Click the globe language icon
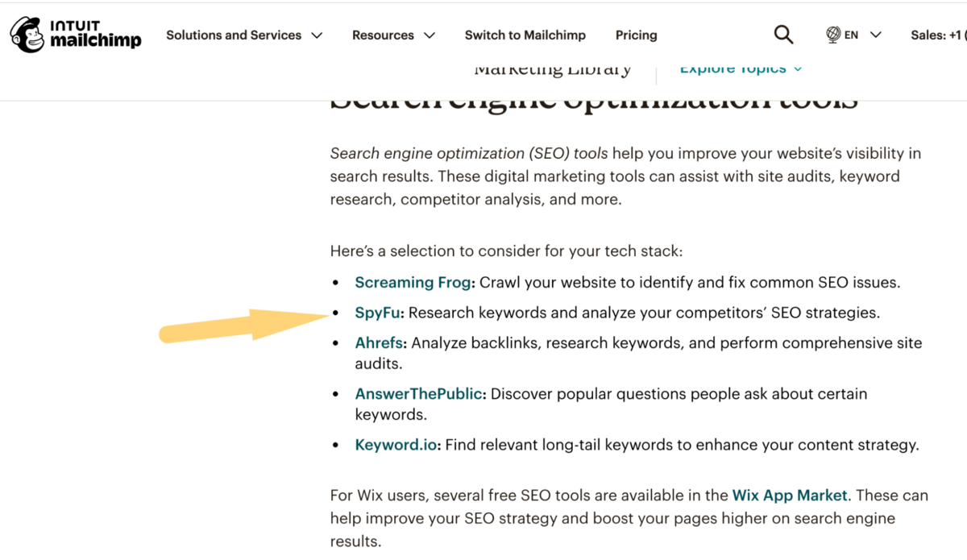This screenshot has height=560, width=967. [833, 35]
